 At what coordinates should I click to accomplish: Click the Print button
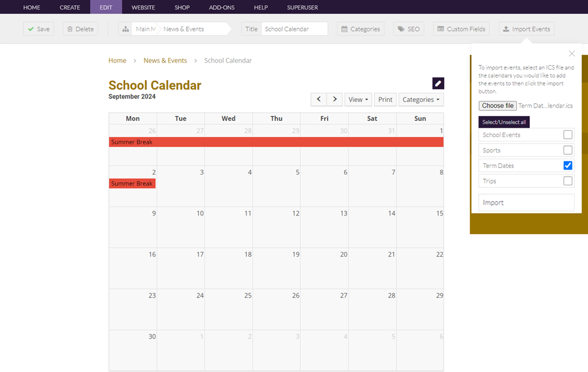[385, 100]
